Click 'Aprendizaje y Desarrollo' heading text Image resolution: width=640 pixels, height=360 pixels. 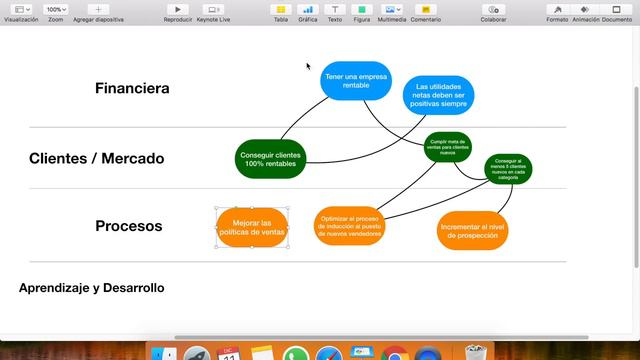pyautogui.click(x=92, y=288)
